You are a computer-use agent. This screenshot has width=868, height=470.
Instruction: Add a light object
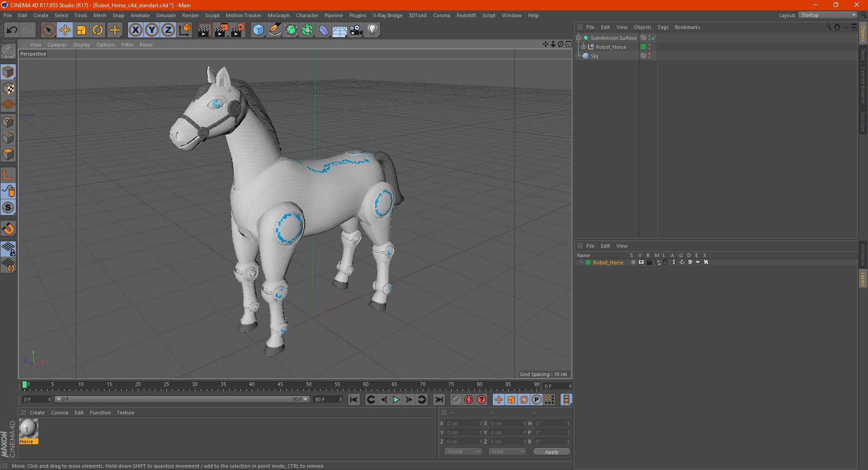373,30
